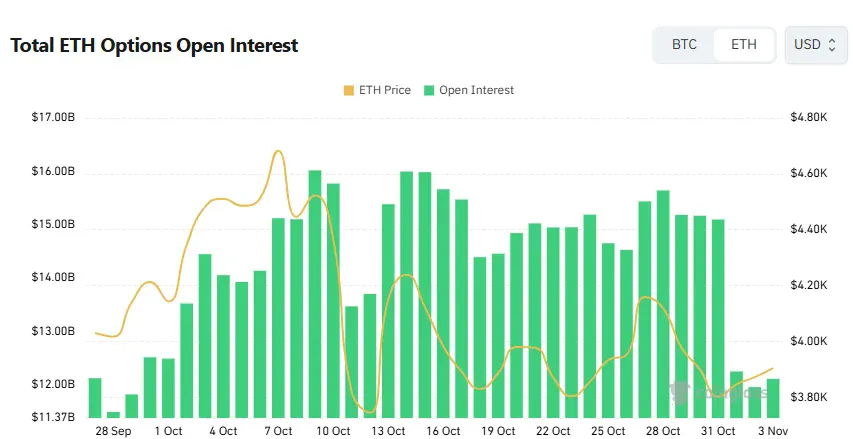Select the ETH tab
This screenshot has width=853, height=439.
tap(744, 45)
